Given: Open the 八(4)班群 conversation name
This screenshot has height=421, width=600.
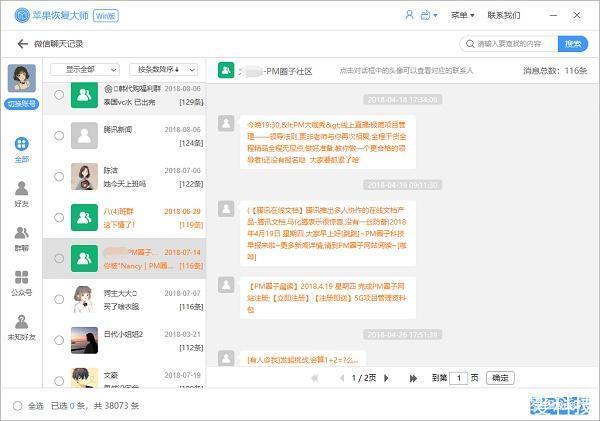Looking at the screenshot, I should coord(119,211).
